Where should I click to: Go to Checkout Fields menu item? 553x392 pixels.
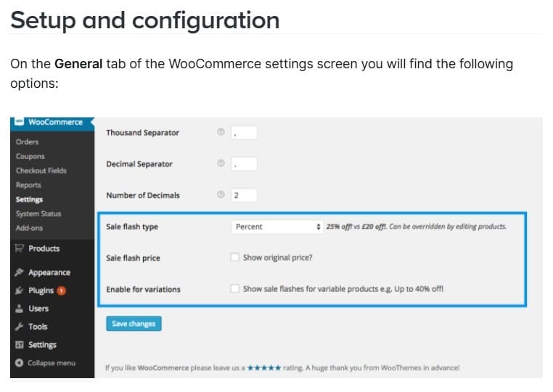point(41,171)
